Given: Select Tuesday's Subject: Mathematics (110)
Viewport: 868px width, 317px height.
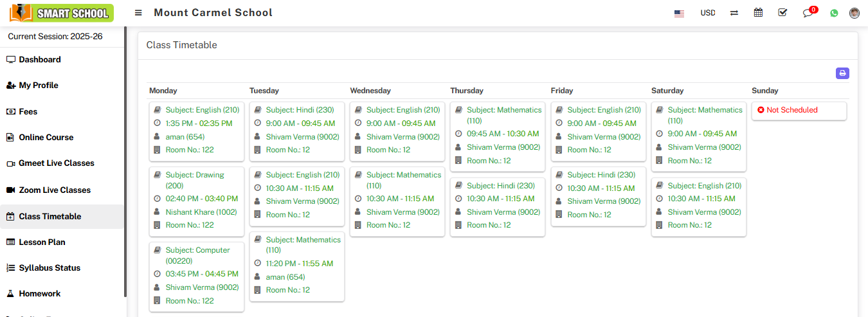Looking at the screenshot, I should [x=303, y=245].
